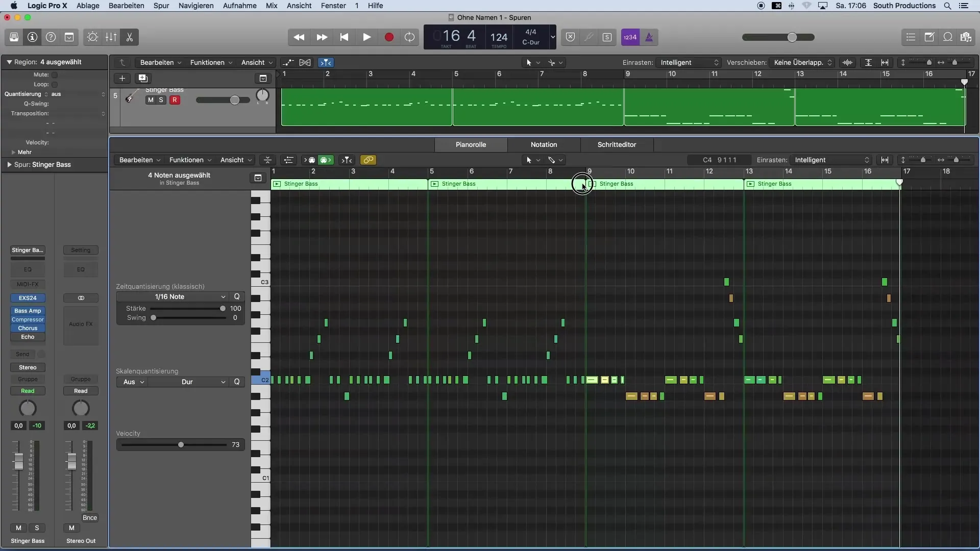The height and width of the screenshot is (551, 980).
Task: Open the Loop Browser icon
Action: pyautogui.click(x=948, y=37)
